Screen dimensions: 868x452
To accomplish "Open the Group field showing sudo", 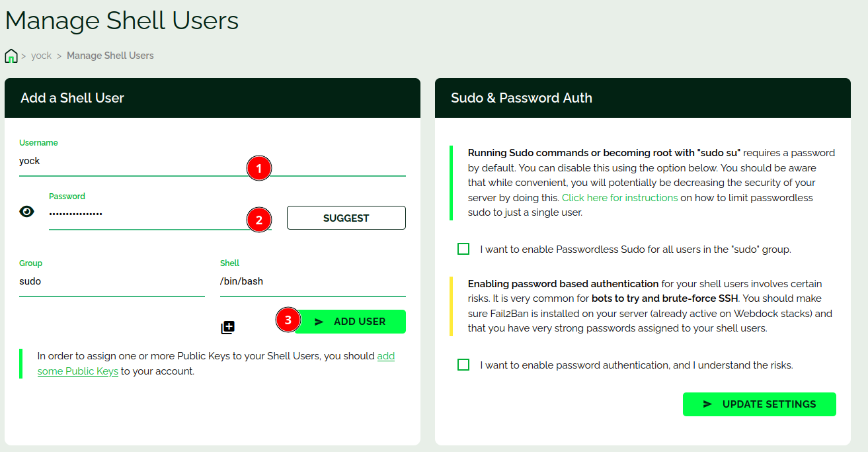I will 112,281.
